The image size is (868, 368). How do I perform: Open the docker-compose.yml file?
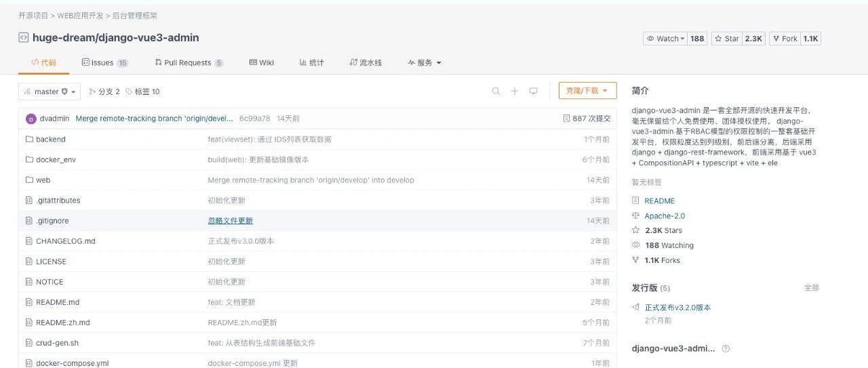point(72,363)
